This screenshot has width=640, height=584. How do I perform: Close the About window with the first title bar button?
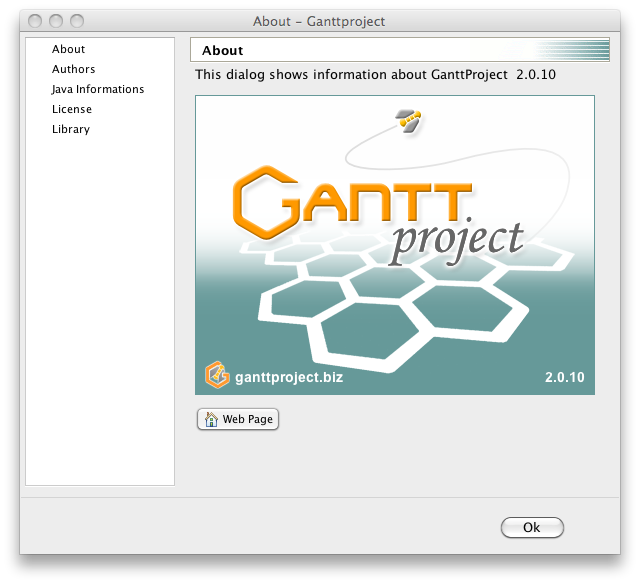(35, 21)
